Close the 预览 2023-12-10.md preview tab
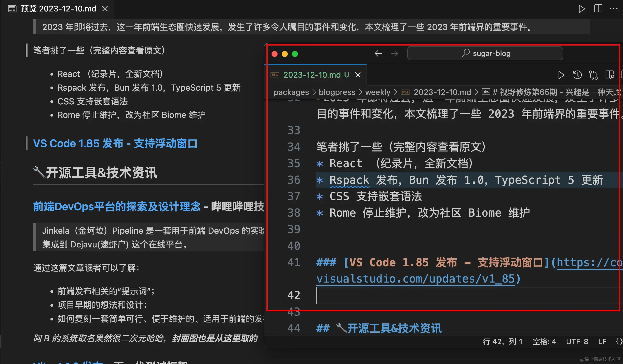 105,9
